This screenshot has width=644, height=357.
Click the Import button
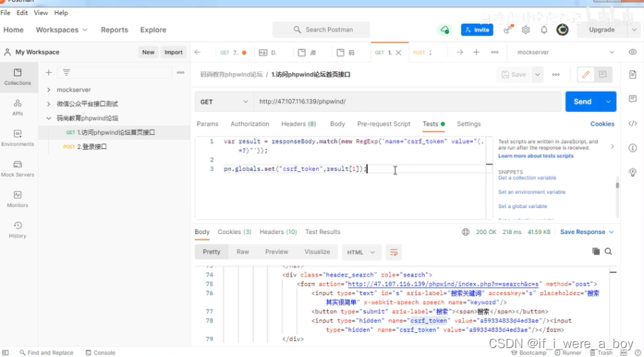(x=173, y=52)
